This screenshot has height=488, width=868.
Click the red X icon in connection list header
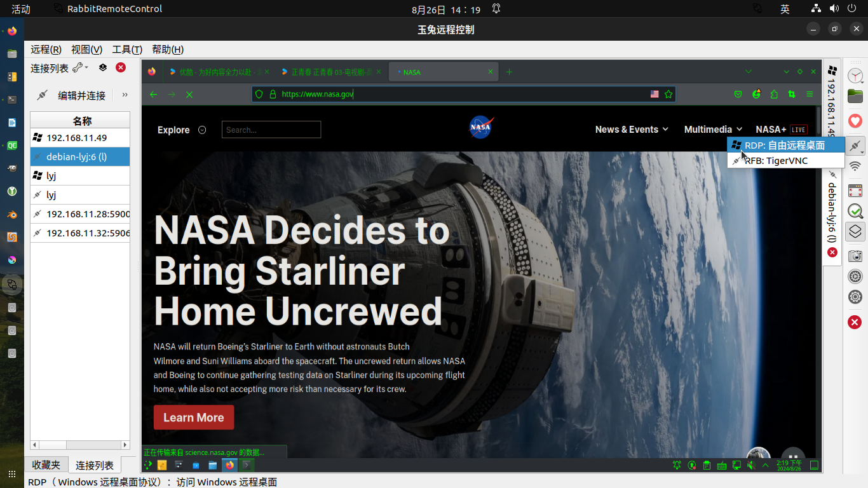(121, 67)
